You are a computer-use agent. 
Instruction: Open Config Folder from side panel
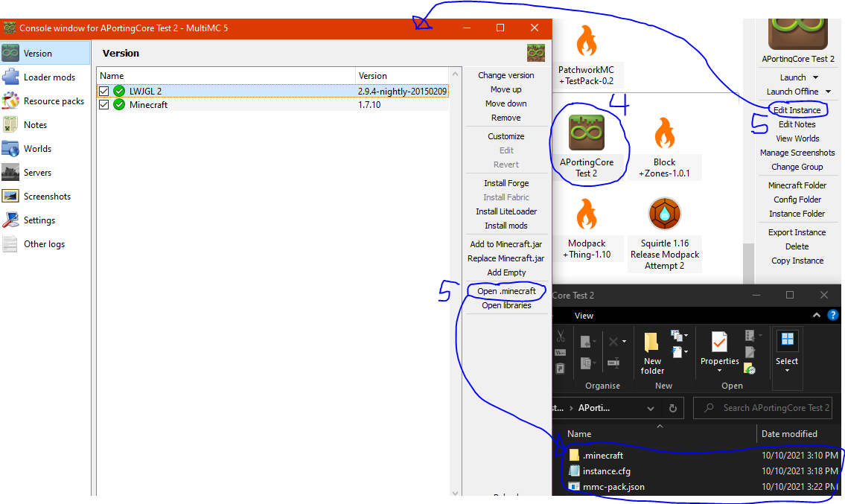pyautogui.click(x=797, y=200)
